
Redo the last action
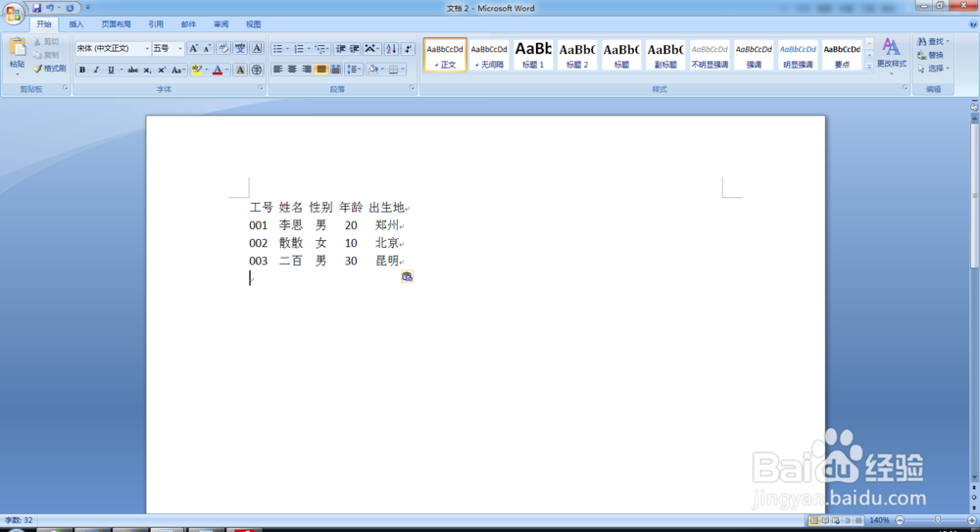pyautogui.click(x=70, y=8)
